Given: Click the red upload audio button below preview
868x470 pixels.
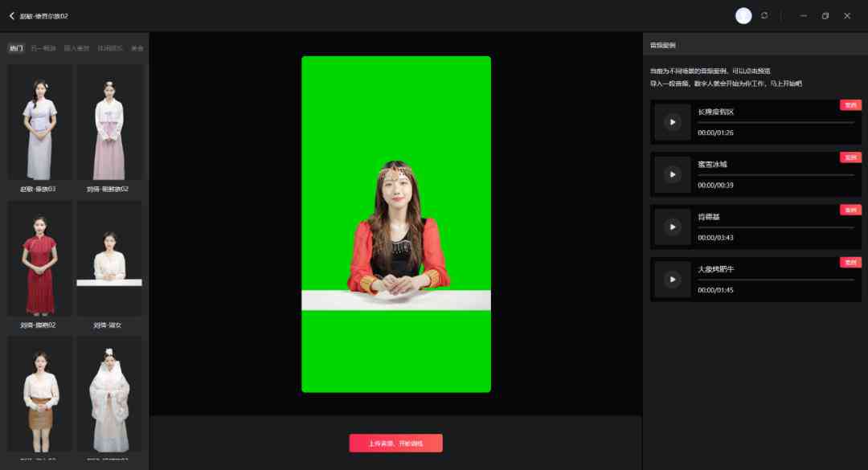Looking at the screenshot, I should (395, 443).
